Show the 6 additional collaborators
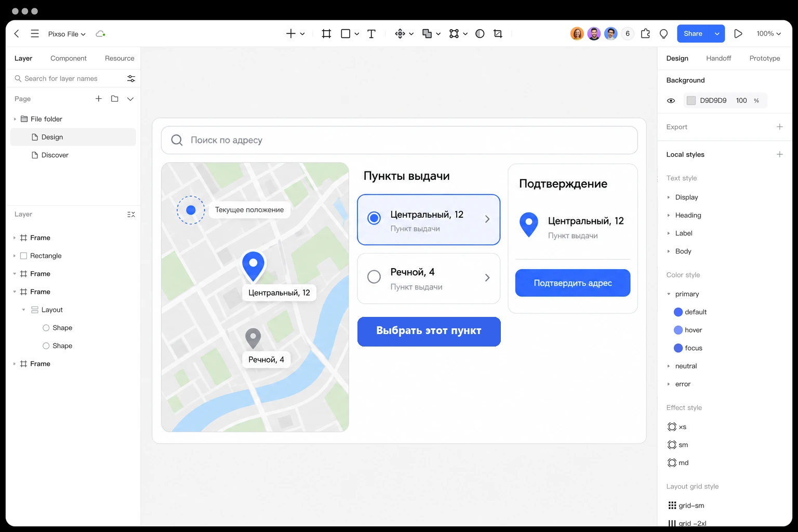The image size is (798, 532). [x=628, y=34]
